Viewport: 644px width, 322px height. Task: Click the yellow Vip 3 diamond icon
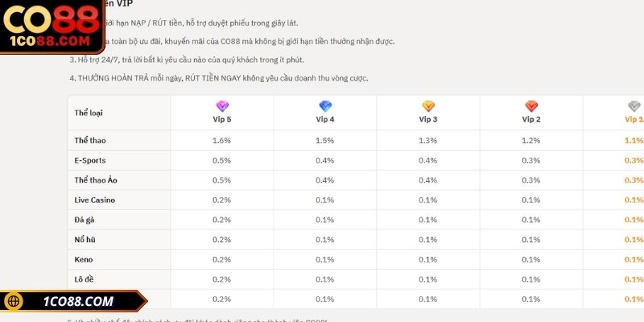[x=428, y=106]
